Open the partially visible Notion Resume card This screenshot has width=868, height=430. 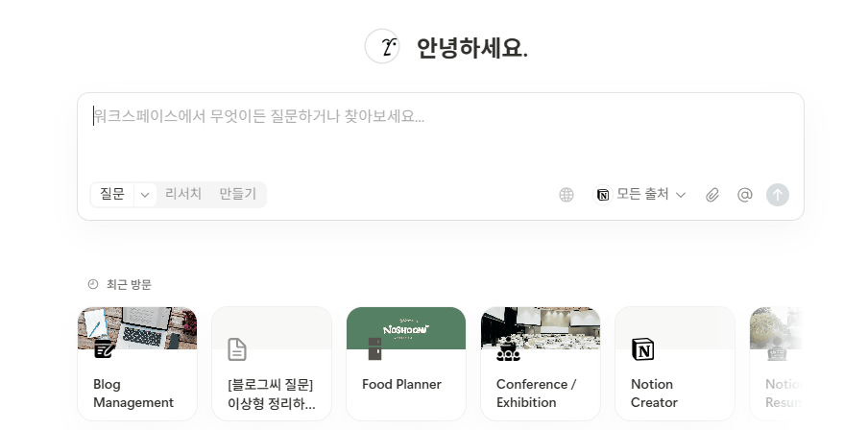tap(776, 365)
